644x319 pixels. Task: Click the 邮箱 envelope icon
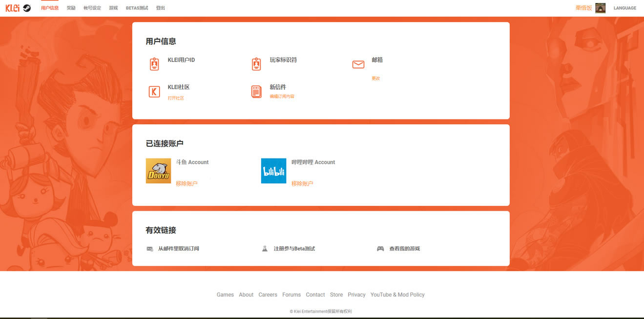click(358, 64)
